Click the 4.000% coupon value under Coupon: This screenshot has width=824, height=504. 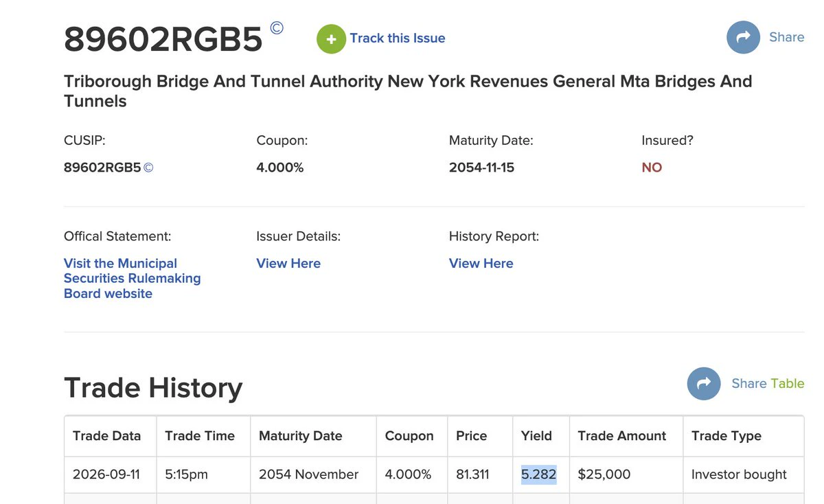[x=280, y=168]
